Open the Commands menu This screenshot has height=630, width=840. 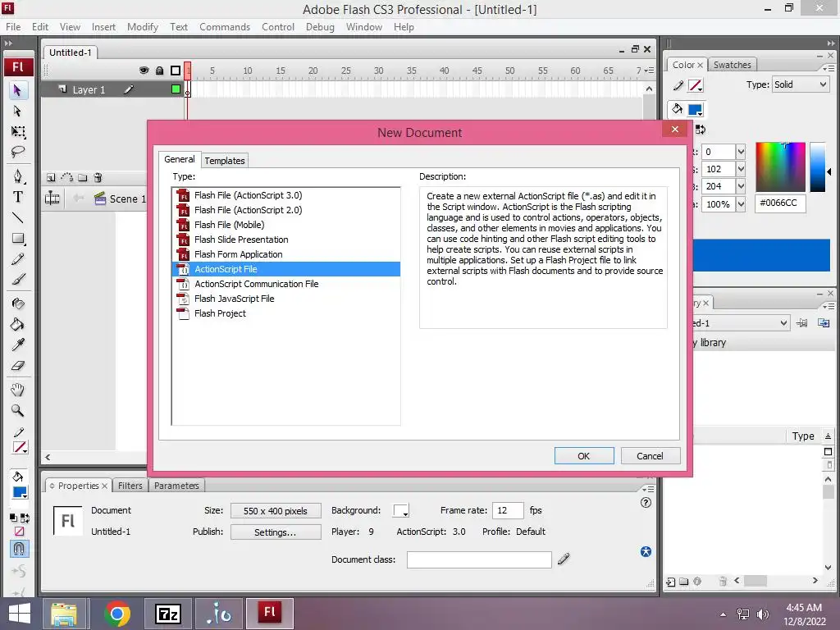[x=225, y=27]
